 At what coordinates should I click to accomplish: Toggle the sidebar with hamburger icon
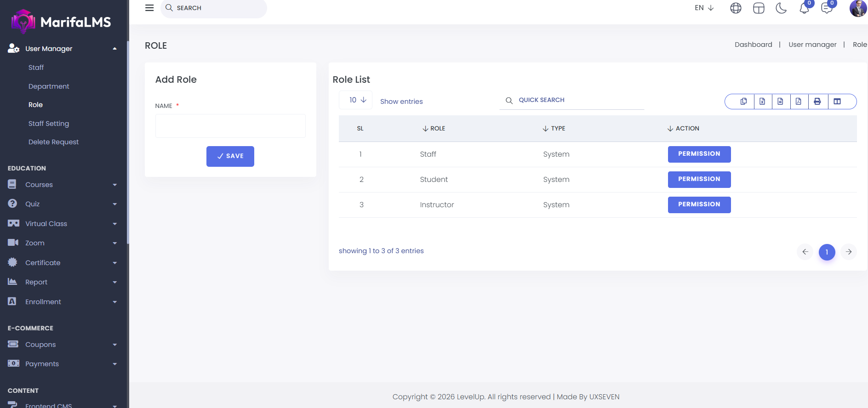coord(149,8)
